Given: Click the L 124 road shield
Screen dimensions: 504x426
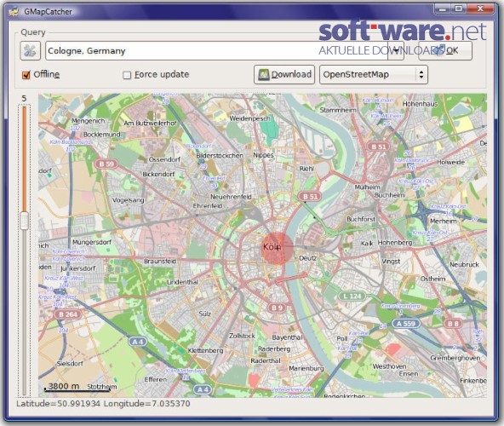Looking at the screenshot, I should point(352,296).
